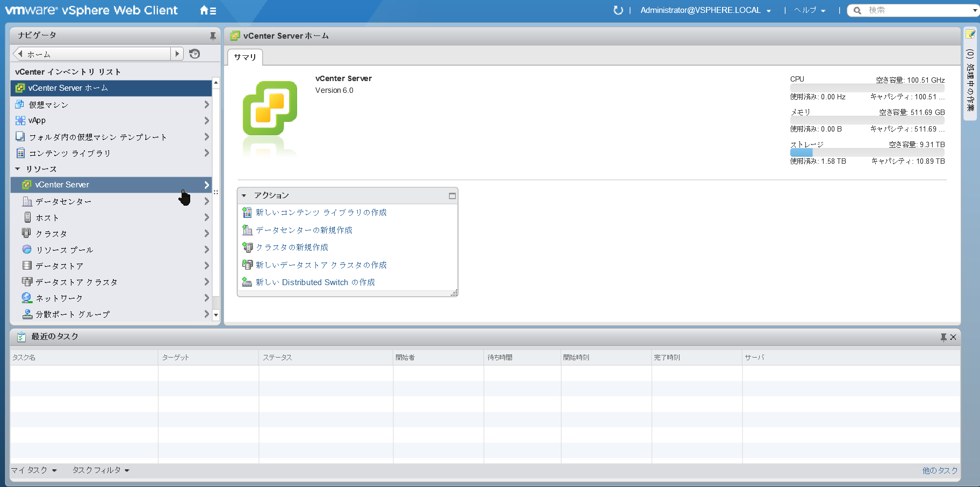Viewport: 980px width, 487px height.
Task: Click the resource pool (リソース プール) icon
Action: click(27, 249)
